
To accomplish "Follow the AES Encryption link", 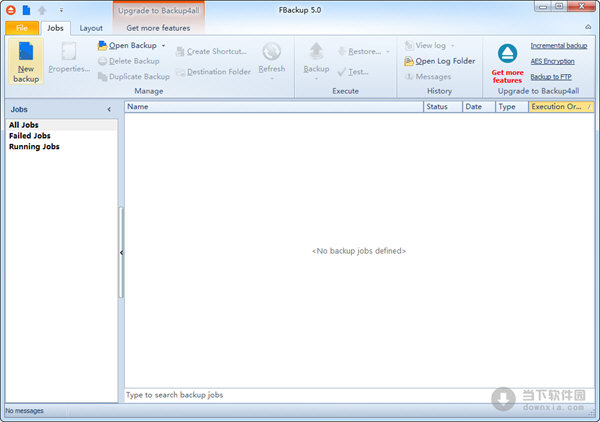I will [552, 61].
